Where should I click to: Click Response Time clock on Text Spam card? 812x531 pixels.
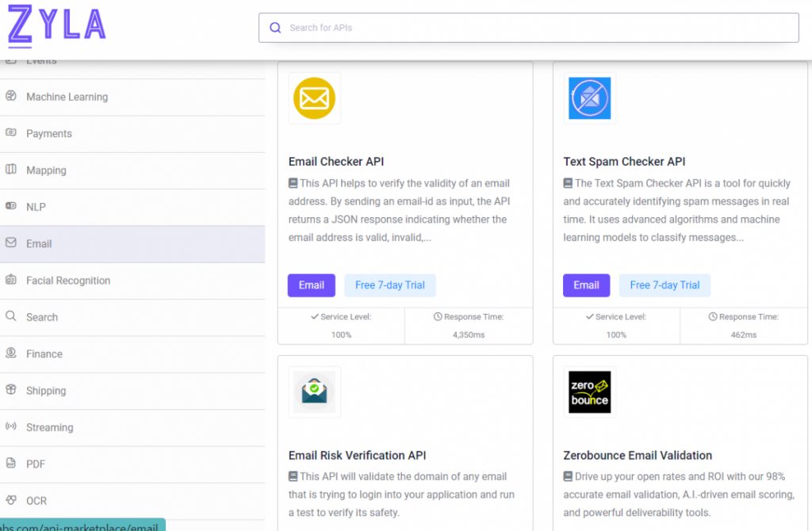713,317
